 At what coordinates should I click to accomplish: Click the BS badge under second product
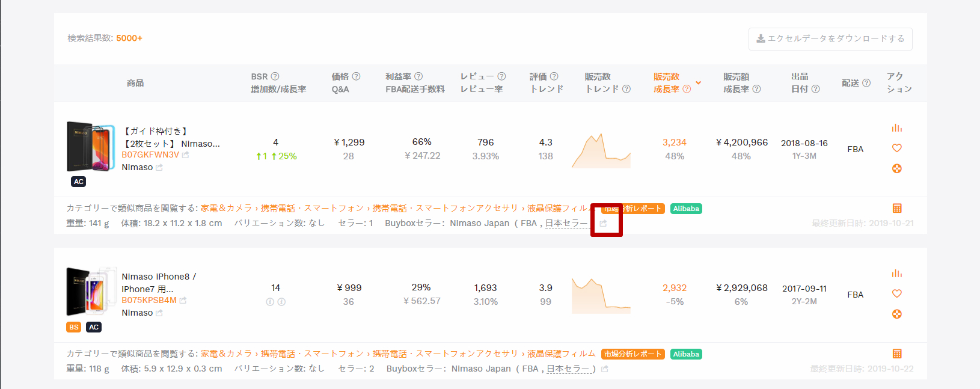pyautogui.click(x=74, y=327)
